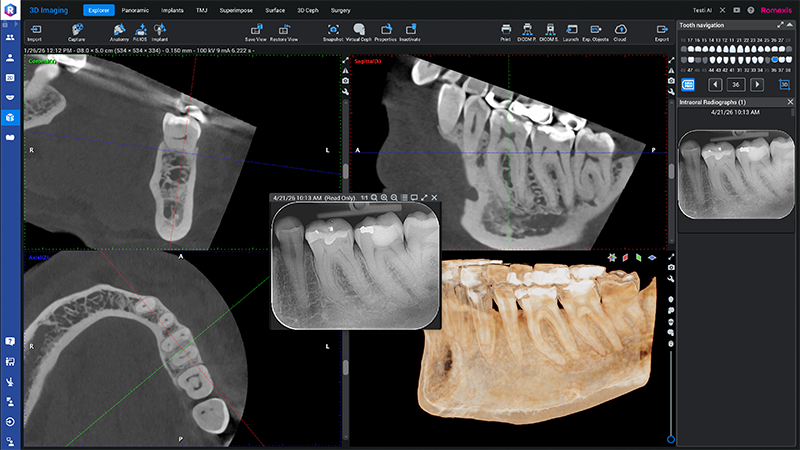The width and height of the screenshot is (800, 450).
Task: Toggle the red sagittal plane in the 3D view
Action: (625, 258)
